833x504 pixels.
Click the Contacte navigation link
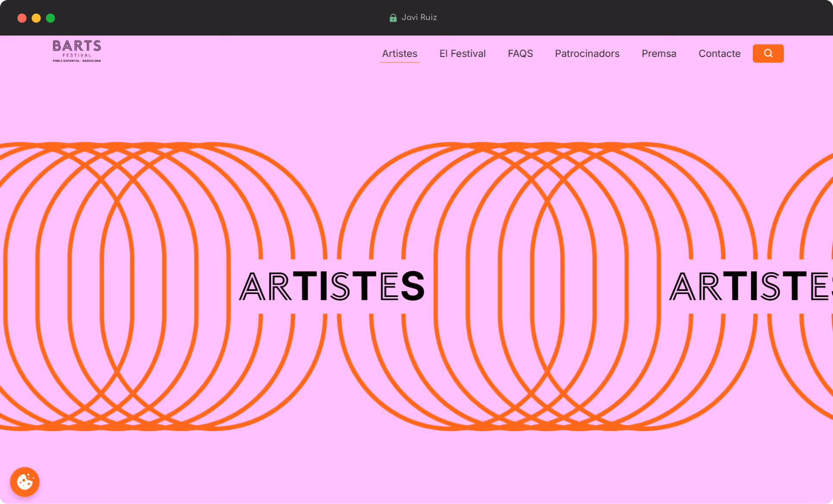pyautogui.click(x=719, y=53)
